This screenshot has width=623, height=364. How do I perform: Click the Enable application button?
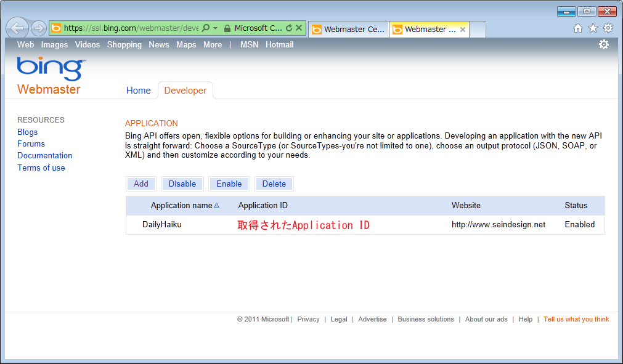(229, 184)
